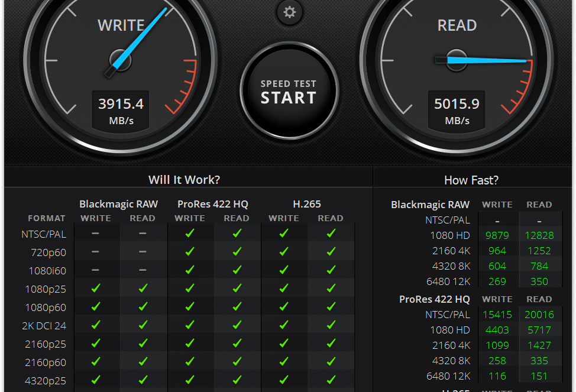This screenshot has width=576, height=392.
Task: Select the 5015.9 MB/s read speed readout
Action: pos(457,110)
